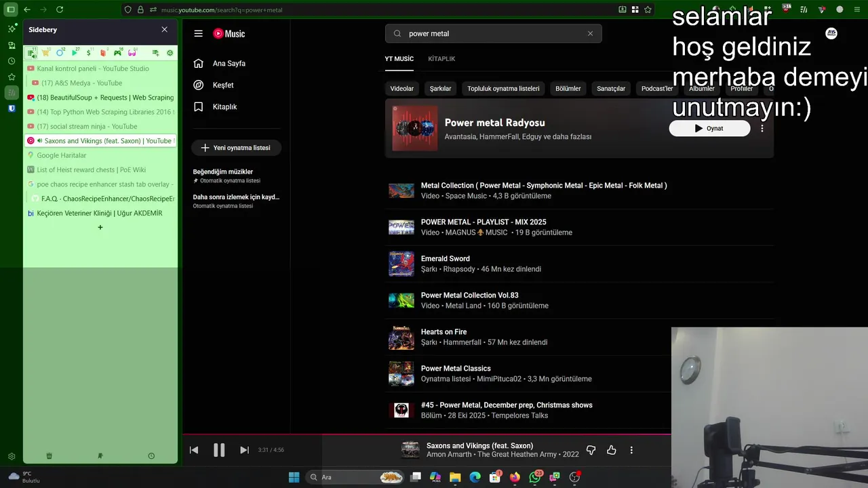Like the song Saxons and Vikings
The image size is (868, 488).
[611, 450]
